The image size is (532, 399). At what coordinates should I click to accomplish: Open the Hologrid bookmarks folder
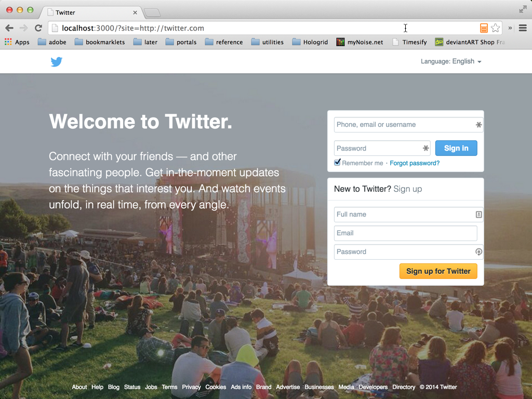point(310,42)
